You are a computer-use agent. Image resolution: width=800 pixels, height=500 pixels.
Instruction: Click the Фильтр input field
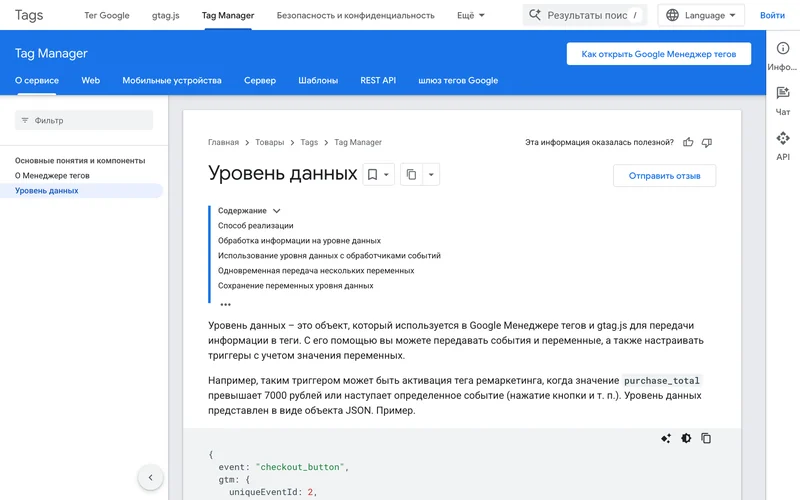click(84, 120)
